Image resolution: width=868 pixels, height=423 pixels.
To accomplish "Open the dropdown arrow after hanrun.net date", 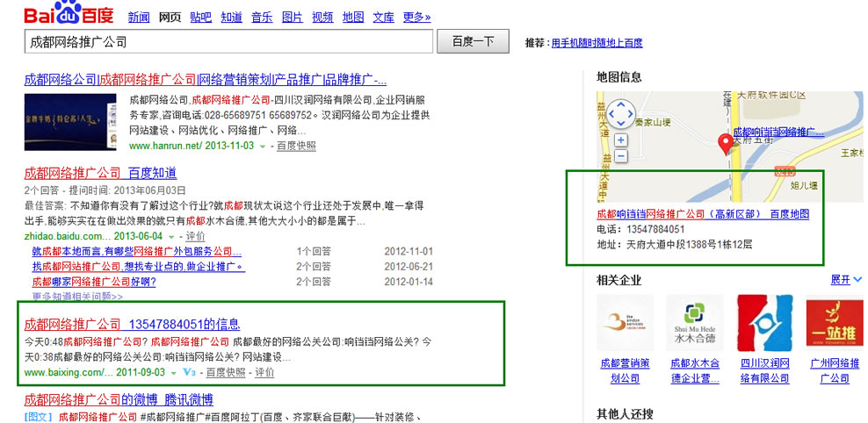I will pyautogui.click(x=263, y=147).
